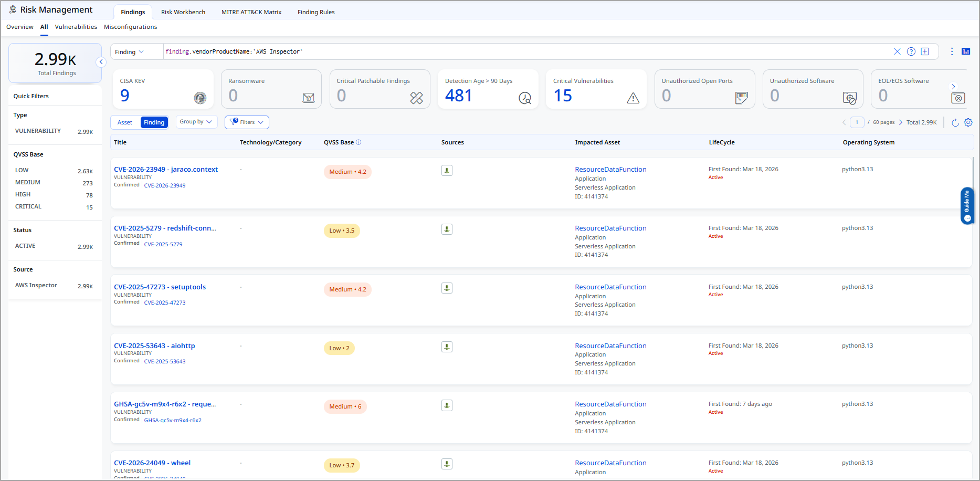Screen dimensions: 980x481
Task: Open the dashboard chart icon
Action: tap(966, 51)
